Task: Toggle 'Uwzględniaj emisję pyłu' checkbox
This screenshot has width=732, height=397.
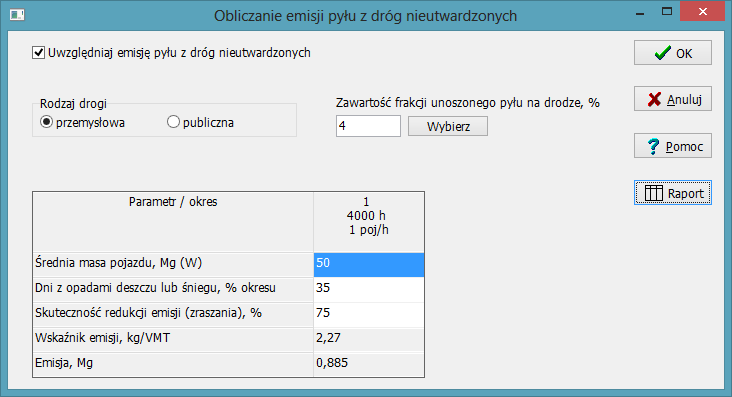Action: pyautogui.click(x=38, y=52)
